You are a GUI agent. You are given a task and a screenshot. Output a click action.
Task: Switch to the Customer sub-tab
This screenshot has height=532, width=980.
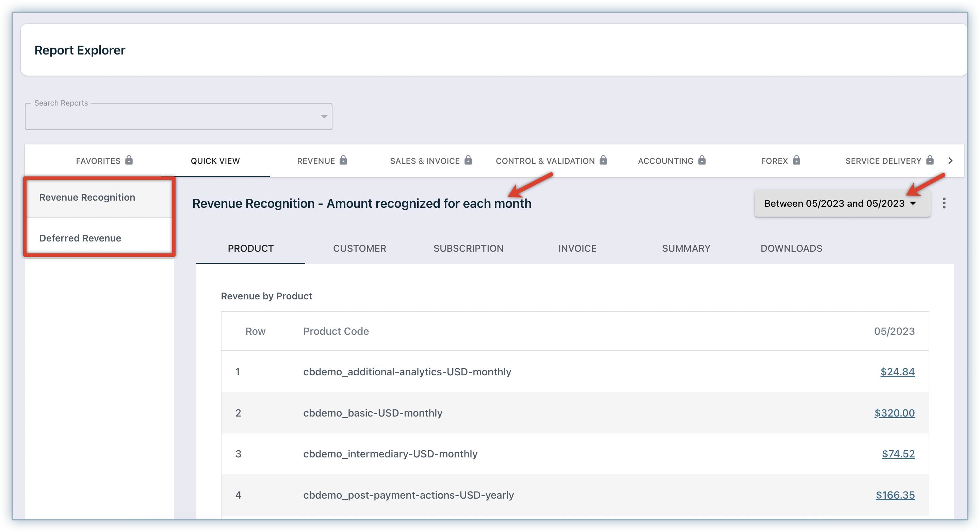[360, 248]
